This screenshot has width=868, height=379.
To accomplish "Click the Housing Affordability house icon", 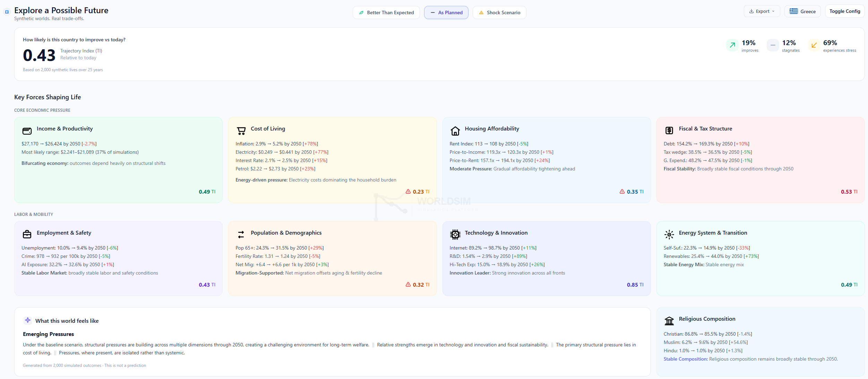I will (x=455, y=131).
